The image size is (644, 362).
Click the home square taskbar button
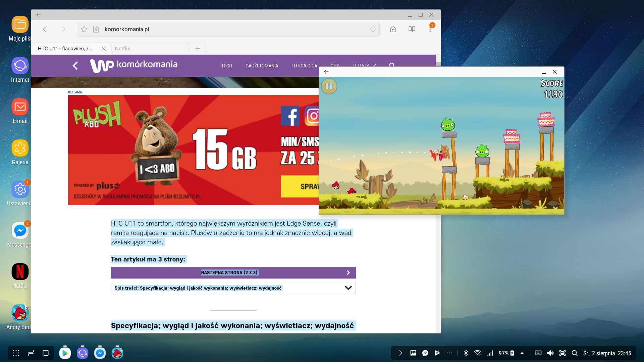[x=46, y=353]
